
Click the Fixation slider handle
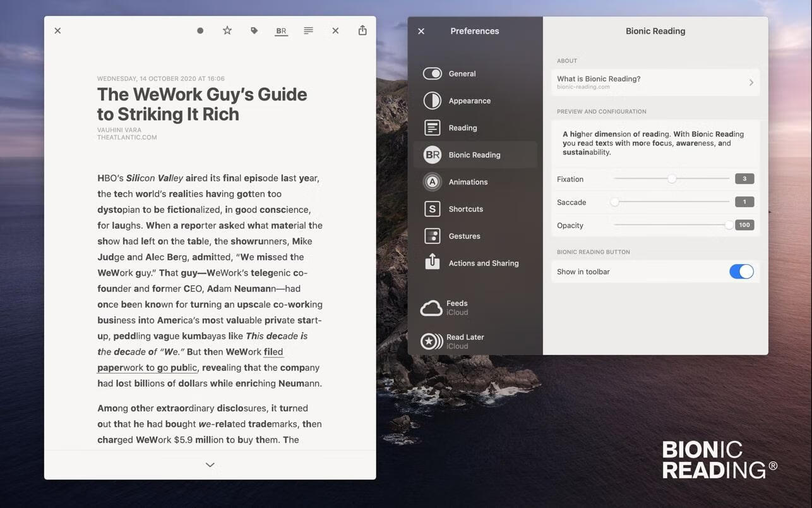672,179
